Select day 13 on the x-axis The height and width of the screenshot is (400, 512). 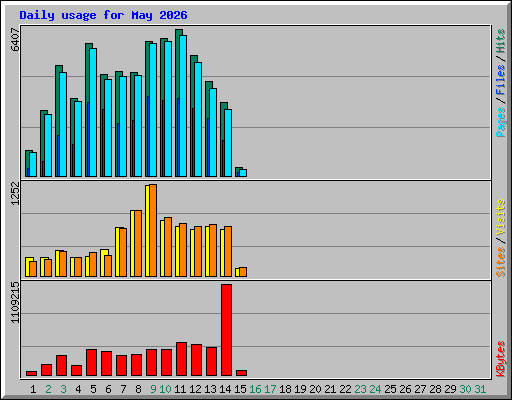click(x=210, y=389)
